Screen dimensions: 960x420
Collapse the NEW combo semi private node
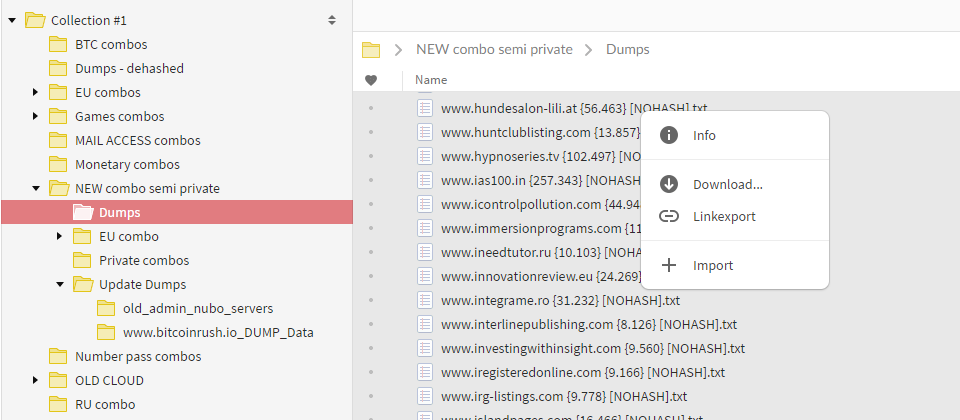point(36,189)
